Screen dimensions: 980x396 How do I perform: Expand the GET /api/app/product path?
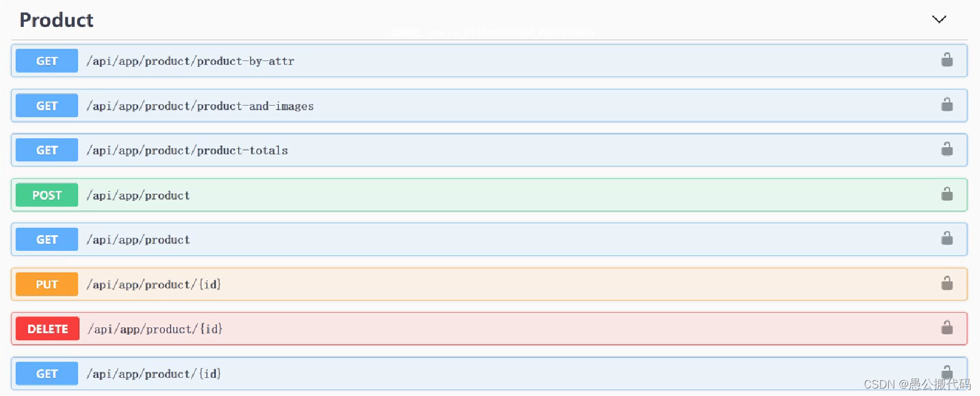pyautogui.click(x=138, y=240)
